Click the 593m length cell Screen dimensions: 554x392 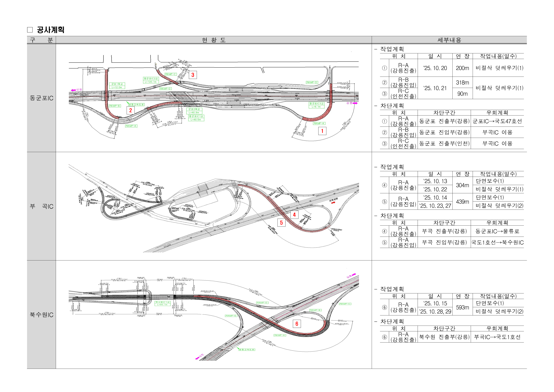pos(462,308)
